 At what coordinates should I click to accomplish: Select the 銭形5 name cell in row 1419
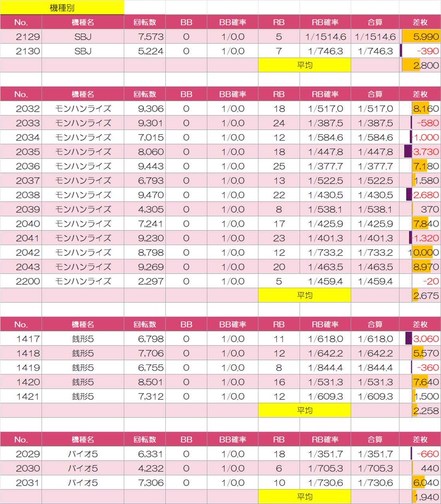(x=83, y=367)
